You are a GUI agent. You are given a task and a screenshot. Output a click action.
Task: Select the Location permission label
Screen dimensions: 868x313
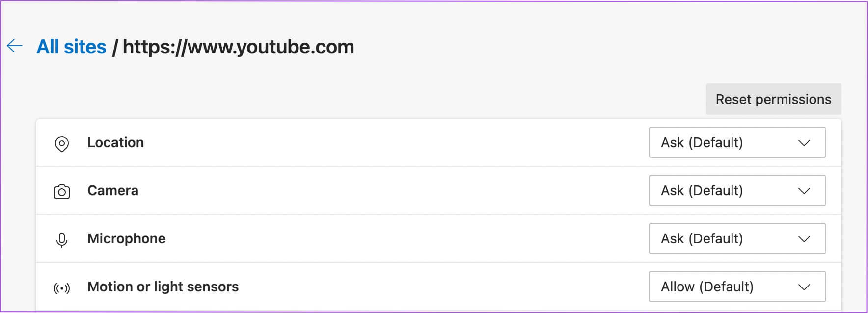[115, 143]
